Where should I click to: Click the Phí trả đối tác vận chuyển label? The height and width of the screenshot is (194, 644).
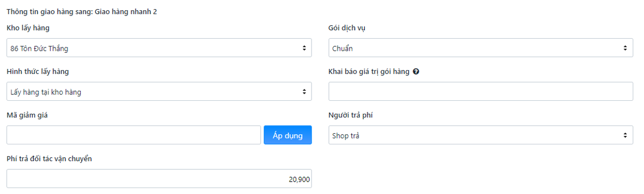(49, 158)
